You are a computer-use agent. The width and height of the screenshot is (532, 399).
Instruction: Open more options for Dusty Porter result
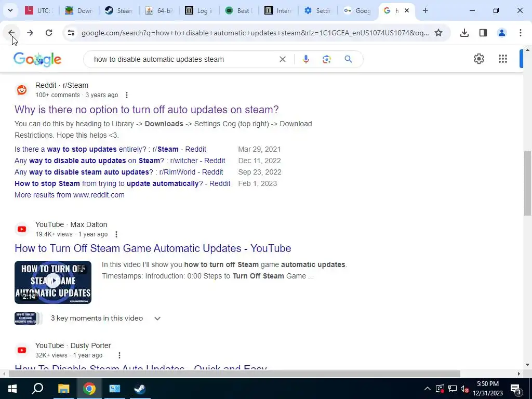point(119,355)
